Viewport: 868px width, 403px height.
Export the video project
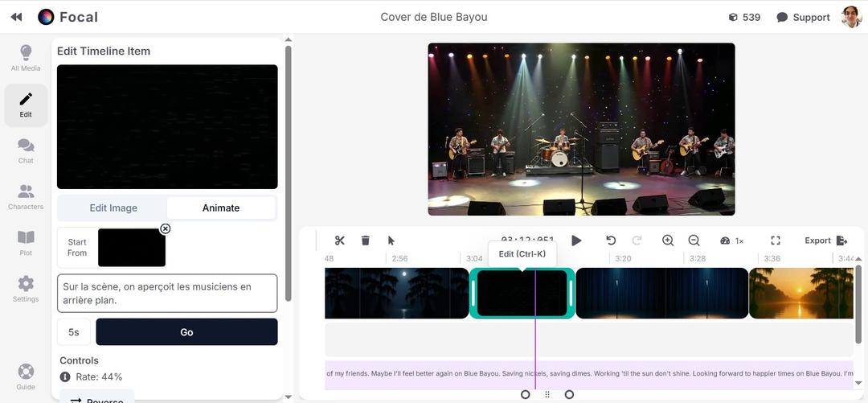825,241
